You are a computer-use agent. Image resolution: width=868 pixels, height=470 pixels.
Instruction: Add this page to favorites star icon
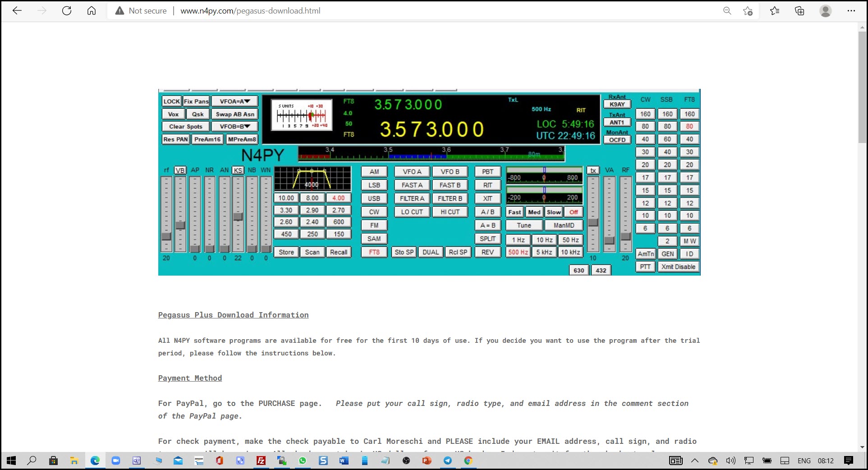coord(748,11)
